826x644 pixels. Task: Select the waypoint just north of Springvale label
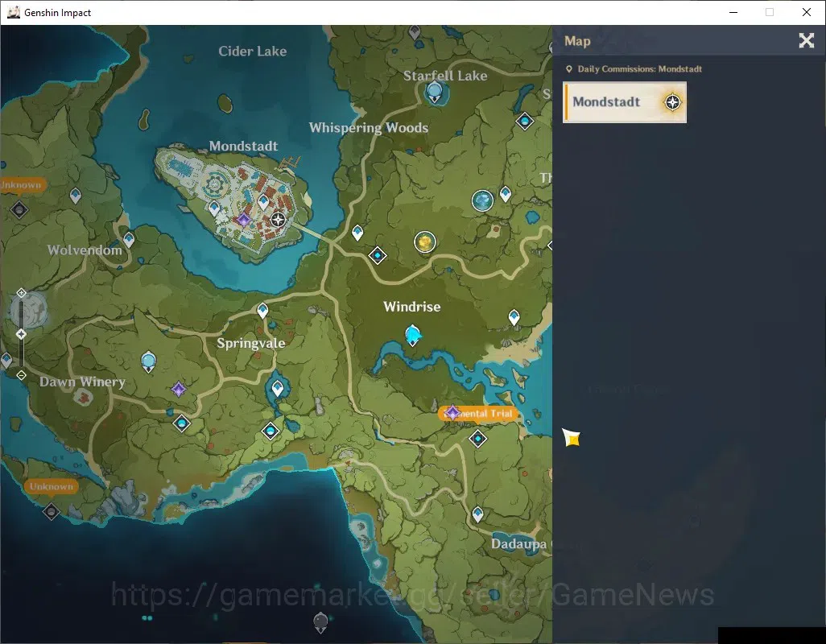coord(262,311)
